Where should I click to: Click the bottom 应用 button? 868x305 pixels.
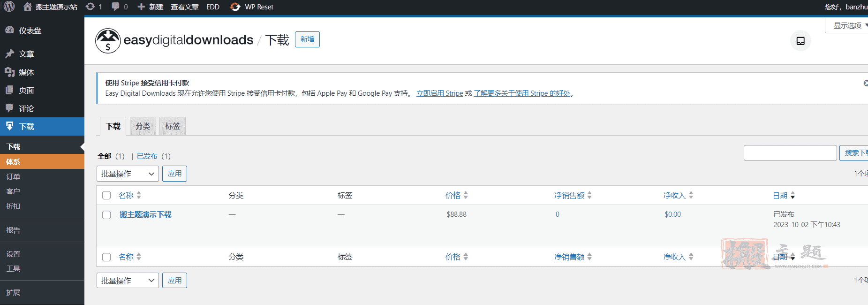tap(174, 281)
